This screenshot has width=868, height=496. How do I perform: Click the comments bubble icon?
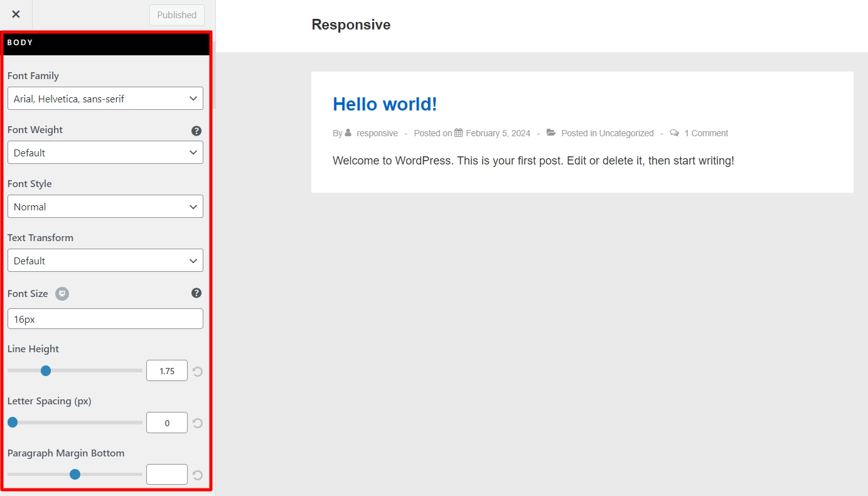click(x=675, y=132)
